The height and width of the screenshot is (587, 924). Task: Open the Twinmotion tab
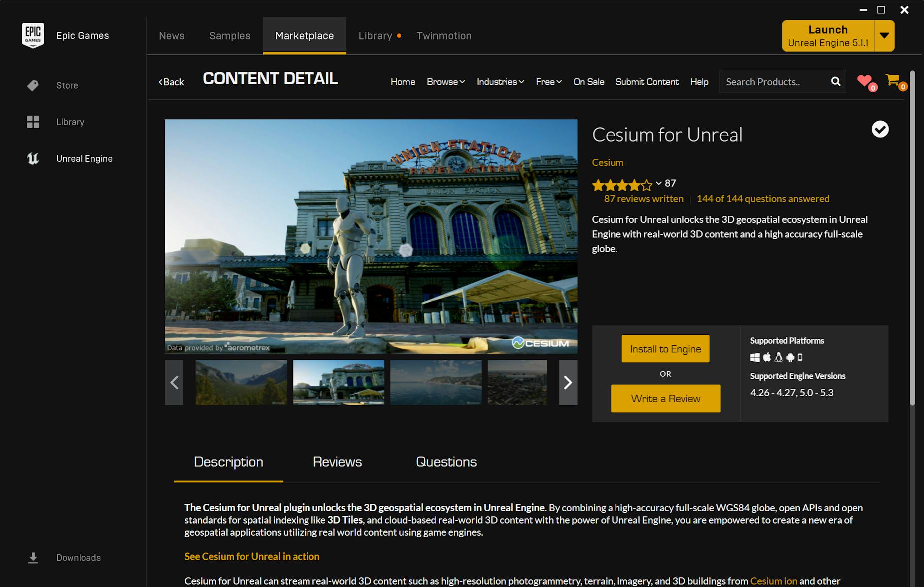click(443, 35)
